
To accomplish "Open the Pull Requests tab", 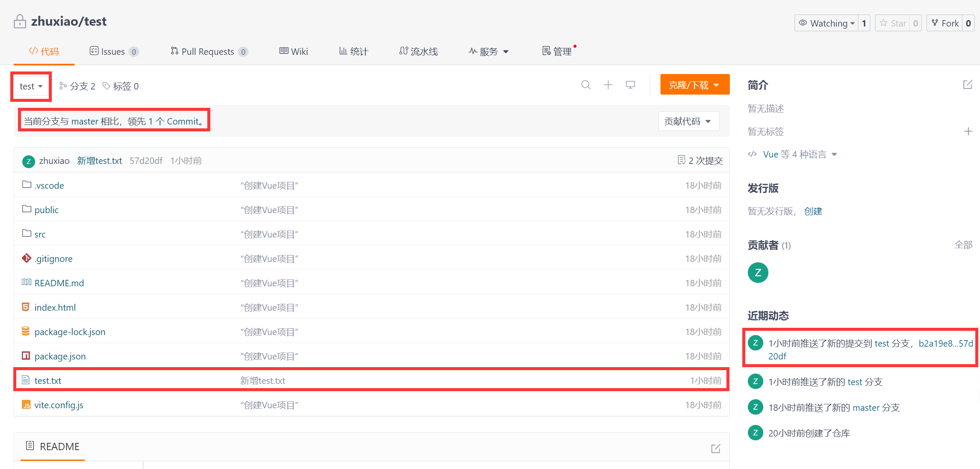I will [x=208, y=52].
